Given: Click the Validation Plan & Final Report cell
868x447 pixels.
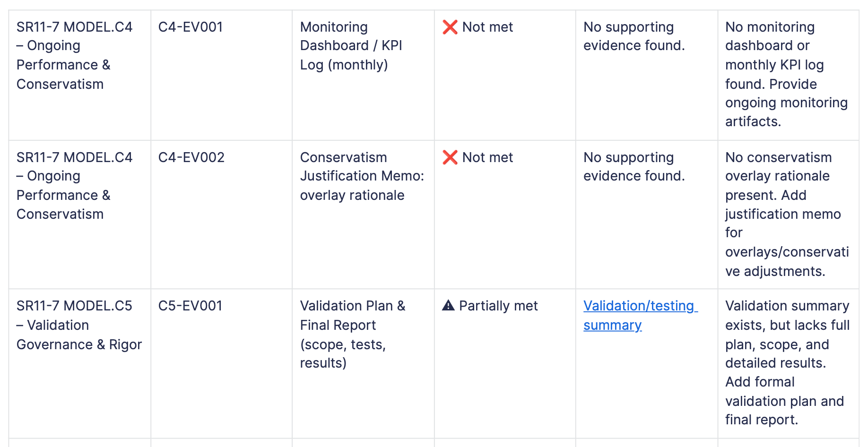Looking at the screenshot, I should (352, 334).
